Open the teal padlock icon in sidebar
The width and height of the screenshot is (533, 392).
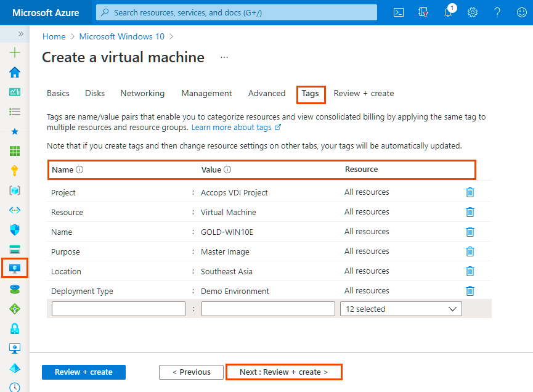pyautogui.click(x=15, y=329)
